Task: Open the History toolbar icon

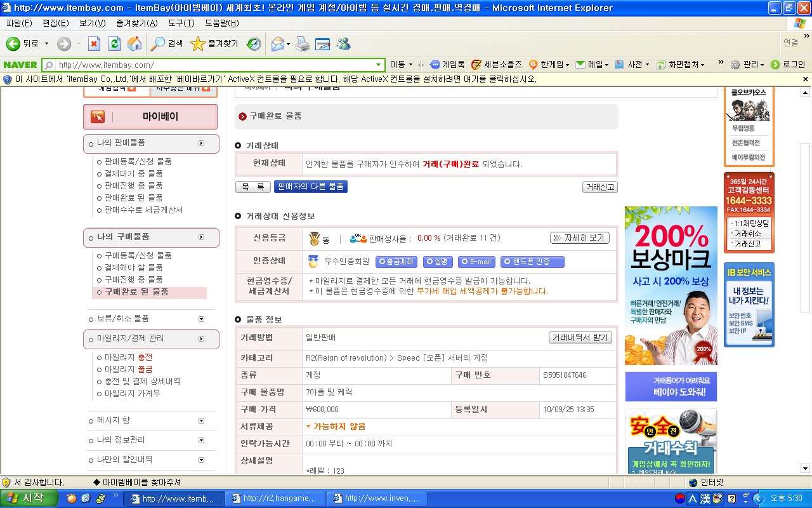Action: 254,44
